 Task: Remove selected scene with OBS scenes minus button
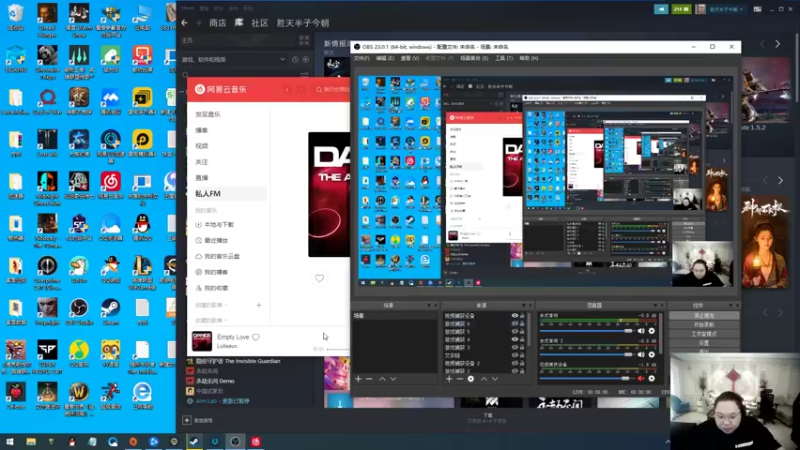(x=369, y=379)
